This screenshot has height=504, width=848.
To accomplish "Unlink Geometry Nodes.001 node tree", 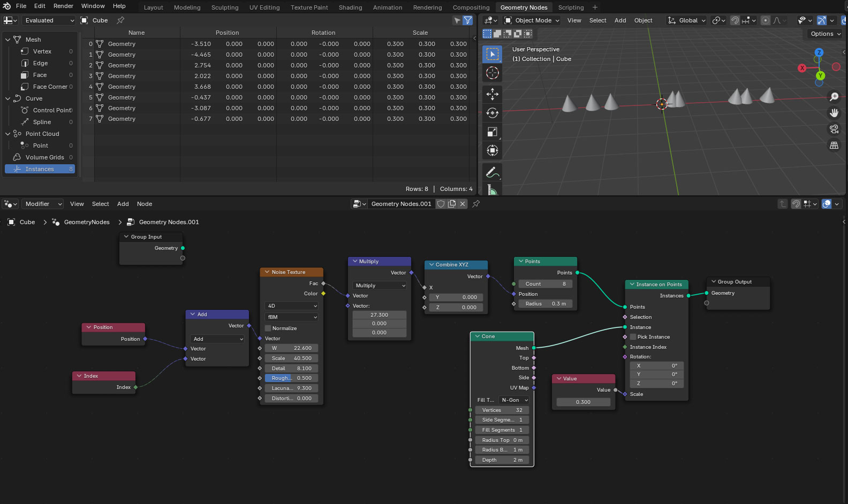I will (463, 204).
